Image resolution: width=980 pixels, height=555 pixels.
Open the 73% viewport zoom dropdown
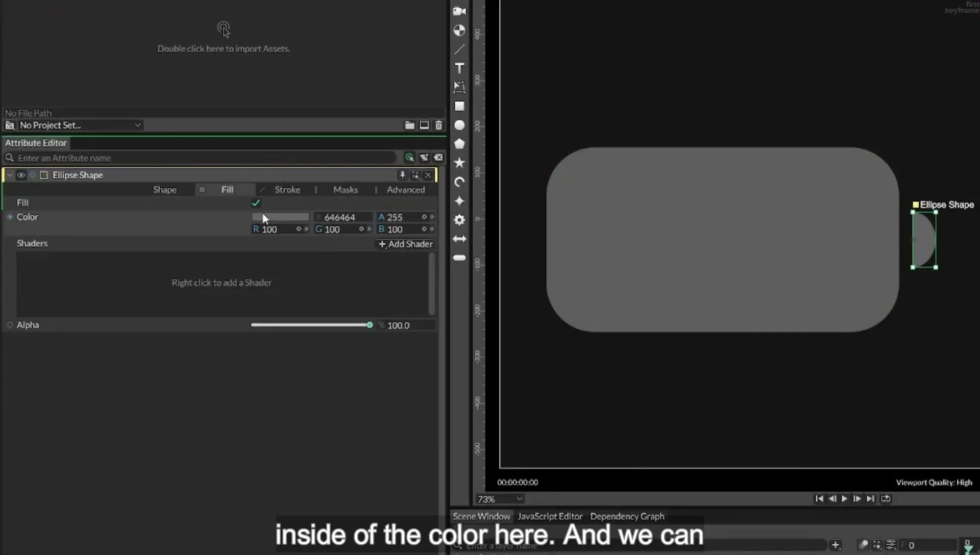click(499, 499)
